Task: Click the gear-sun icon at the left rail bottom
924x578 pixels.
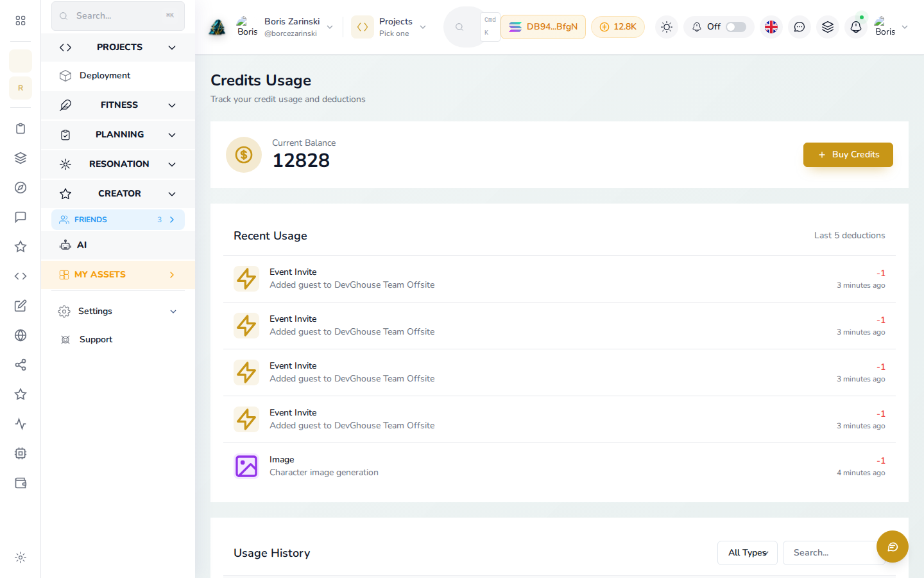Action: 21,557
